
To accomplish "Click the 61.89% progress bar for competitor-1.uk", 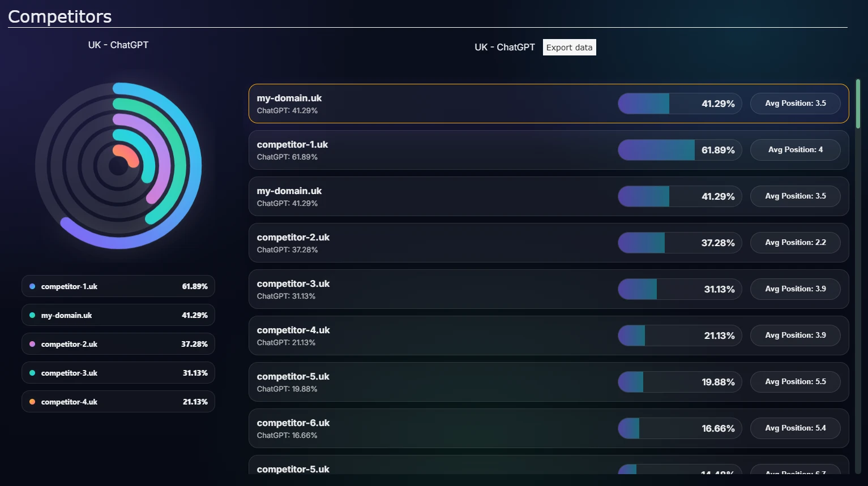I will click(679, 150).
